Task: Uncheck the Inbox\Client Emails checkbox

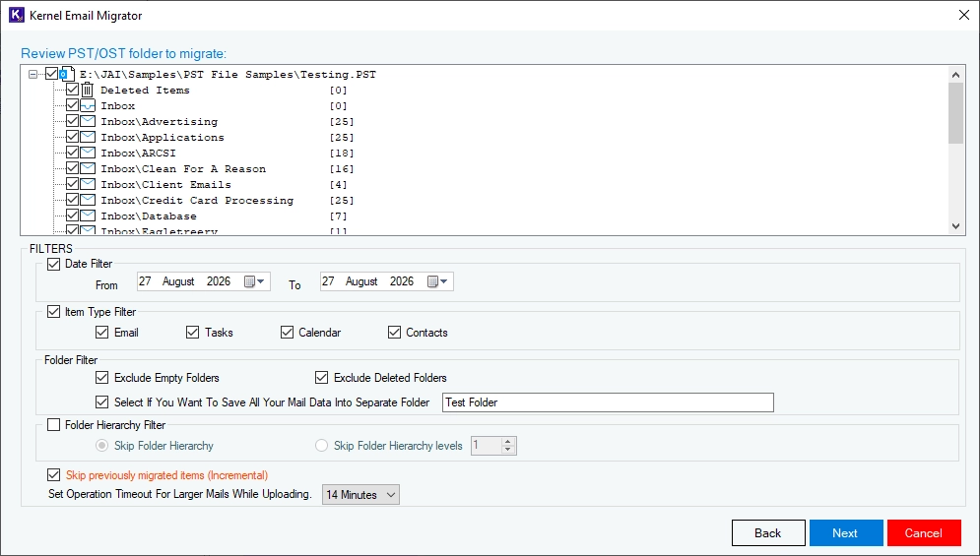Action: 73,184
